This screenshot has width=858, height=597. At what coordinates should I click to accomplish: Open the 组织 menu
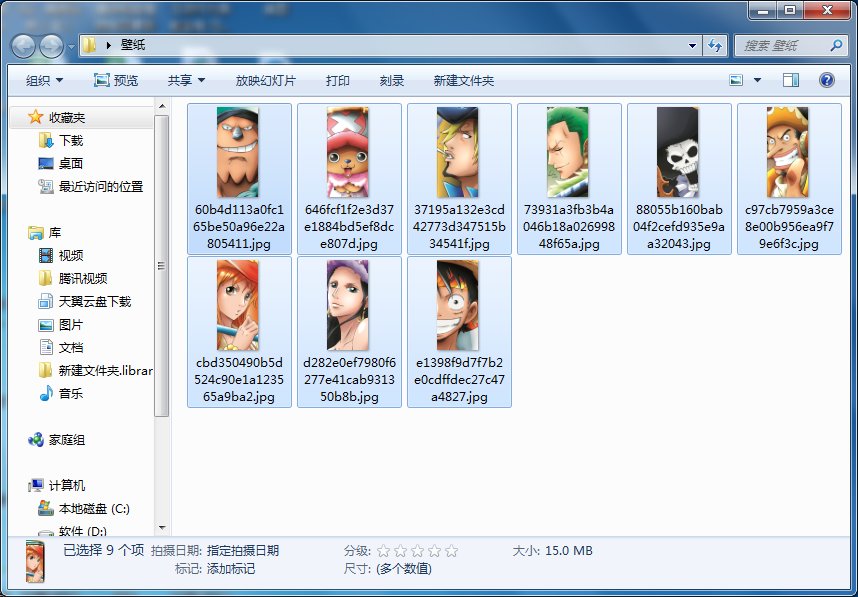pyautogui.click(x=45, y=80)
